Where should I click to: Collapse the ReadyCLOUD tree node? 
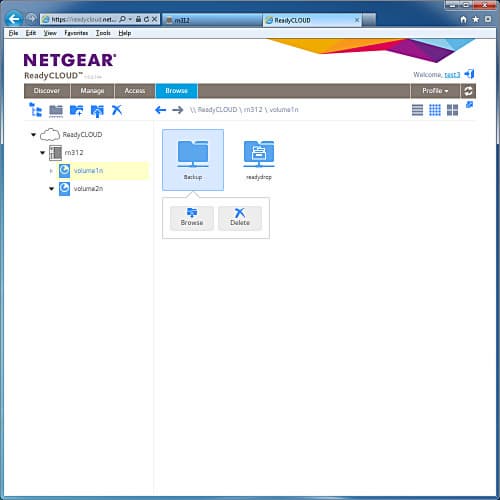[33, 135]
